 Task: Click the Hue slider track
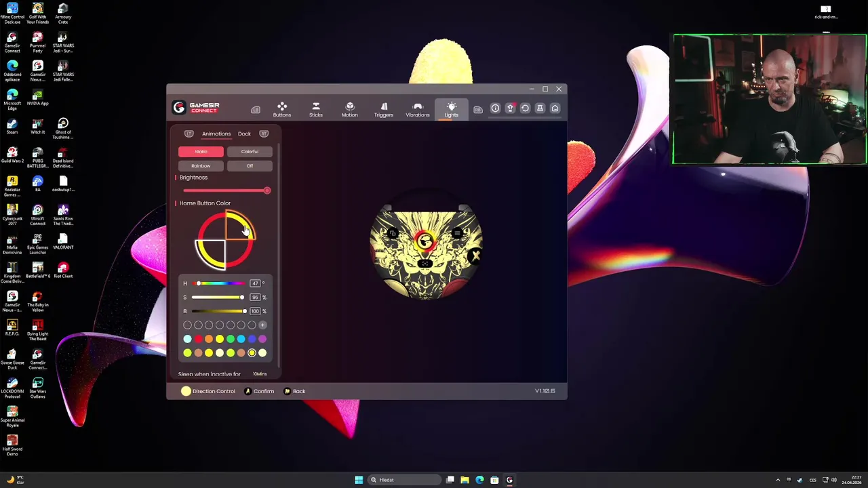tap(218, 283)
